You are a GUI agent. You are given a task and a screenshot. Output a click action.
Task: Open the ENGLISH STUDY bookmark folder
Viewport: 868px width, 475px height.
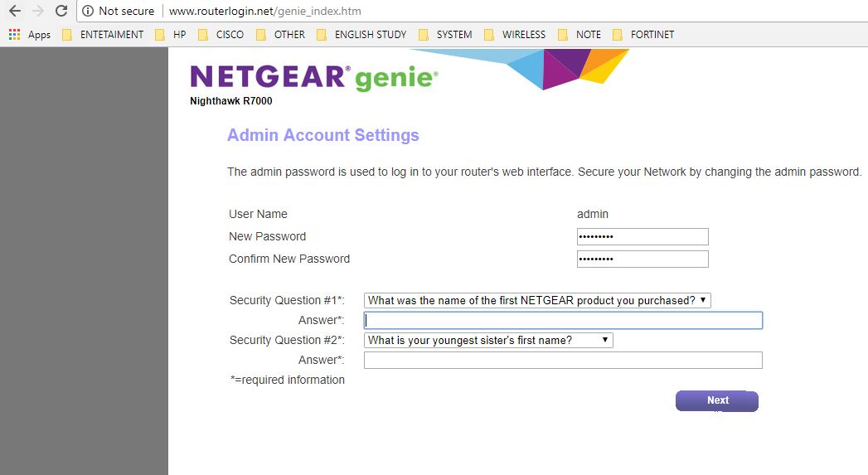[361, 34]
